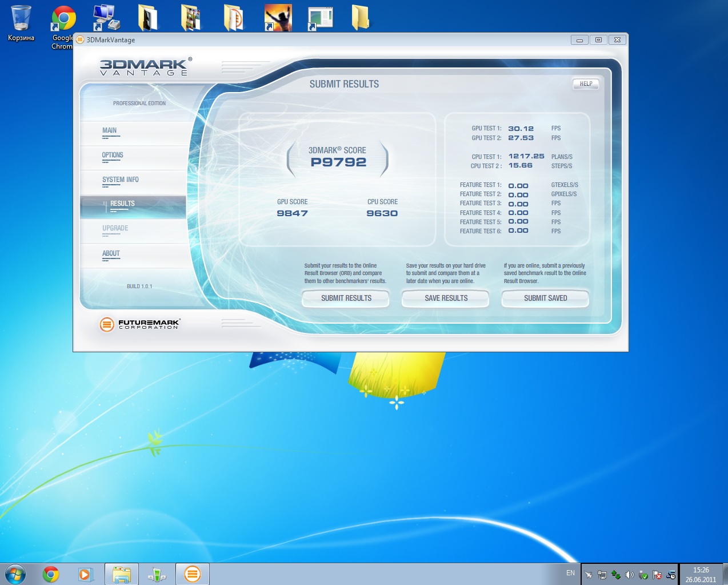This screenshot has height=585, width=728.
Task: Click CPU Test 2 value 15.66
Action: tap(520, 165)
